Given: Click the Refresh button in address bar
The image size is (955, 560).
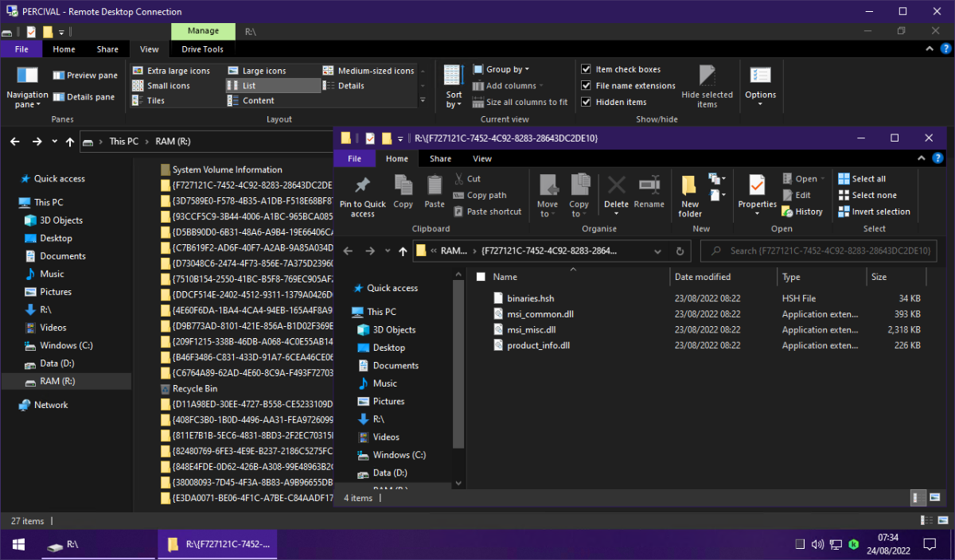Looking at the screenshot, I should [680, 251].
